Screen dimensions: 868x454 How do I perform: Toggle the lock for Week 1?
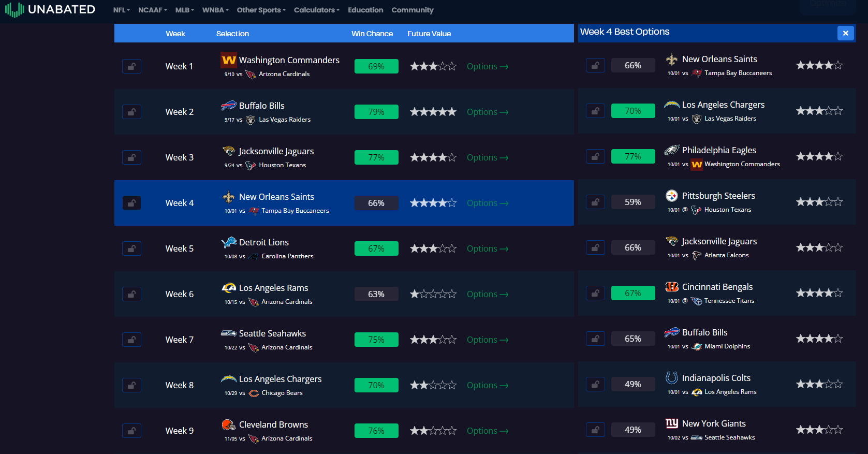131,66
